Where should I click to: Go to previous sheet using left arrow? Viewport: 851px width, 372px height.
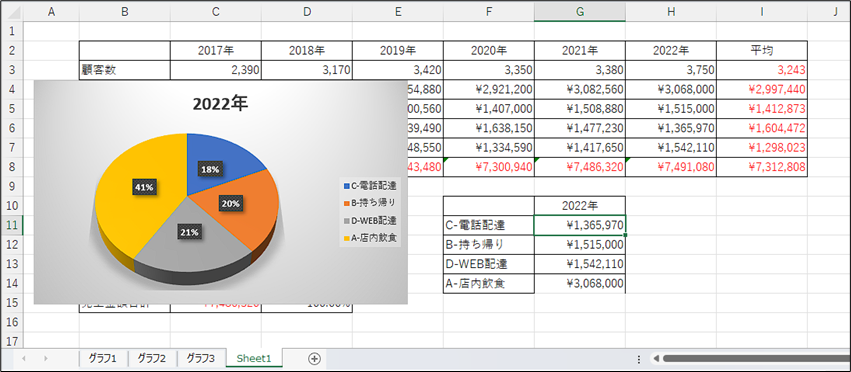pyautogui.click(x=24, y=358)
